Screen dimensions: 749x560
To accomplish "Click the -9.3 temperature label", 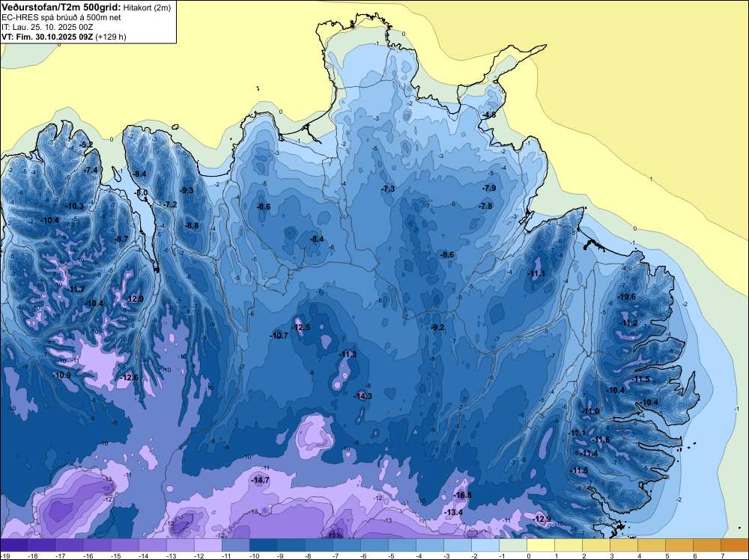I will point(187,190).
